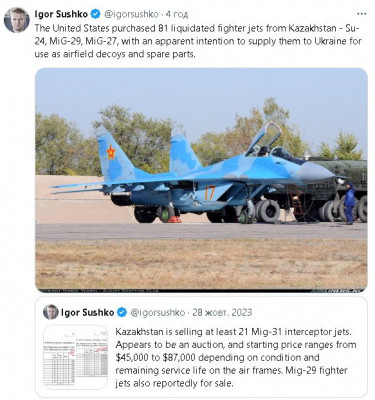
Task: Open the @igorsushko handle in the main tweet
Action: (x=131, y=14)
